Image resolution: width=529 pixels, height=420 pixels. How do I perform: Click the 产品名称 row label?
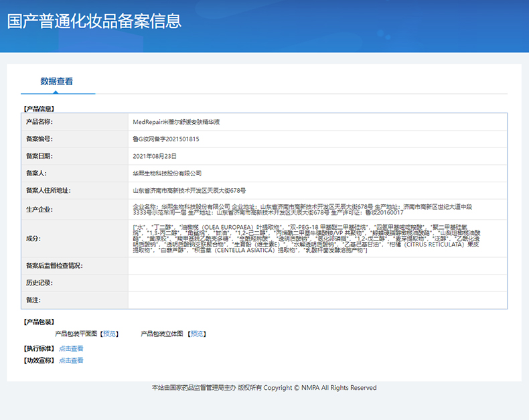point(39,122)
